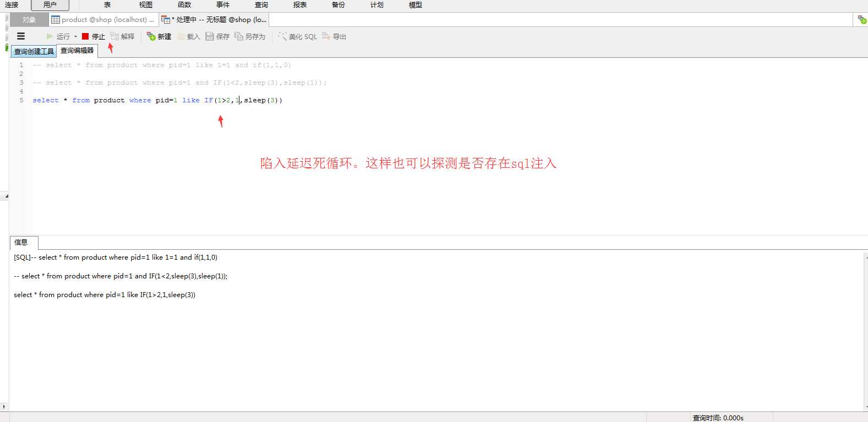Viewport: 868px width, 422px height.
Task: Switch to the product @shop (localhost) tab
Action: coord(103,20)
